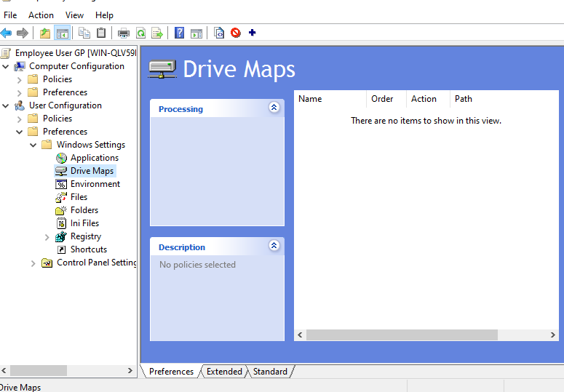Collapse the Description panel

(x=274, y=246)
